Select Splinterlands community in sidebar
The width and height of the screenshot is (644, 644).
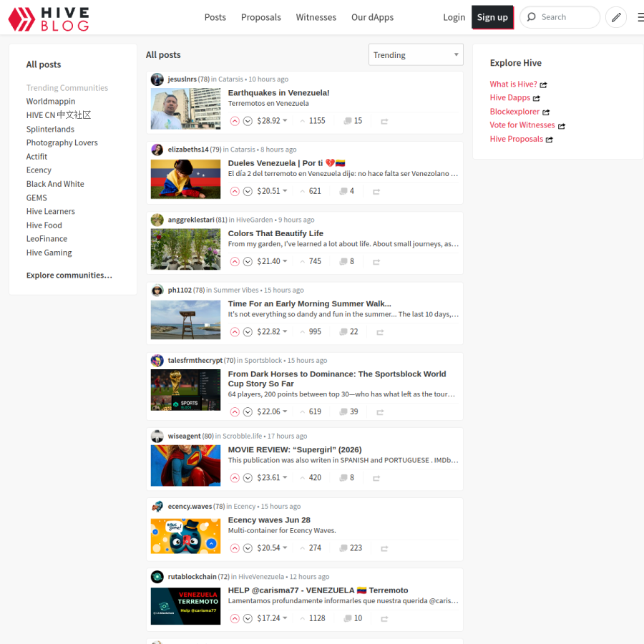(x=50, y=129)
